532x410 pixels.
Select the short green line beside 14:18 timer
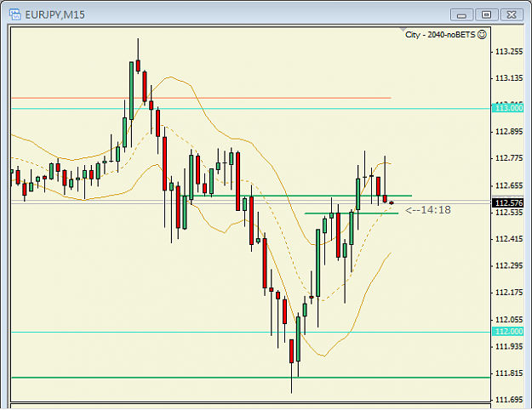[352, 214]
